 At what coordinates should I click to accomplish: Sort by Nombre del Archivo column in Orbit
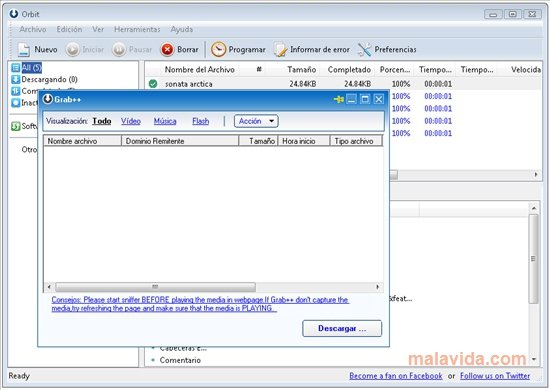click(x=200, y=70)
